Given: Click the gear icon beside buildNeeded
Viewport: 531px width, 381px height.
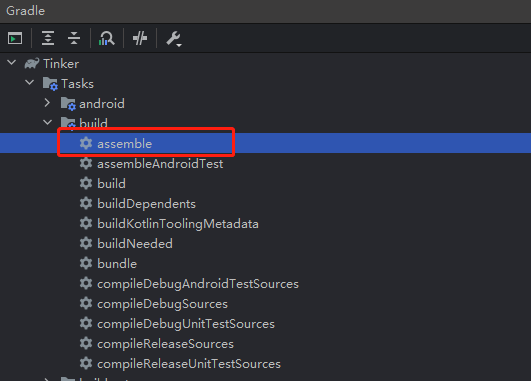Looking at the screenshot, I should point(86,244).
